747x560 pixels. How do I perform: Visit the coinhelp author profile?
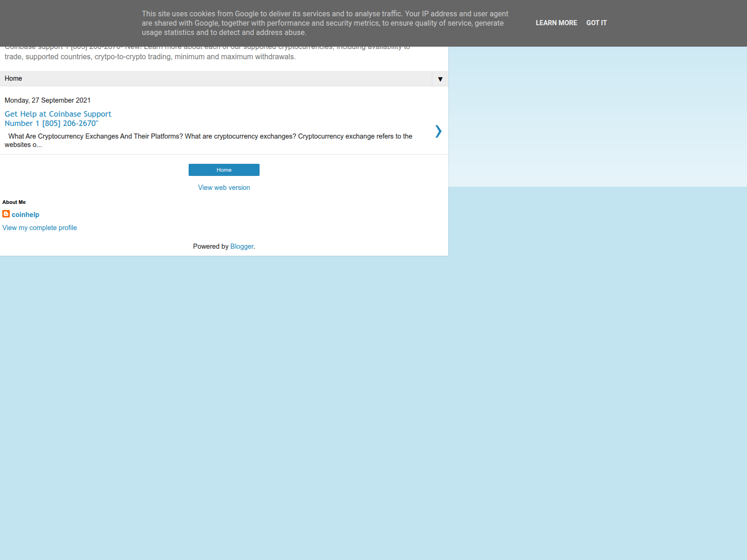[25, 215]
